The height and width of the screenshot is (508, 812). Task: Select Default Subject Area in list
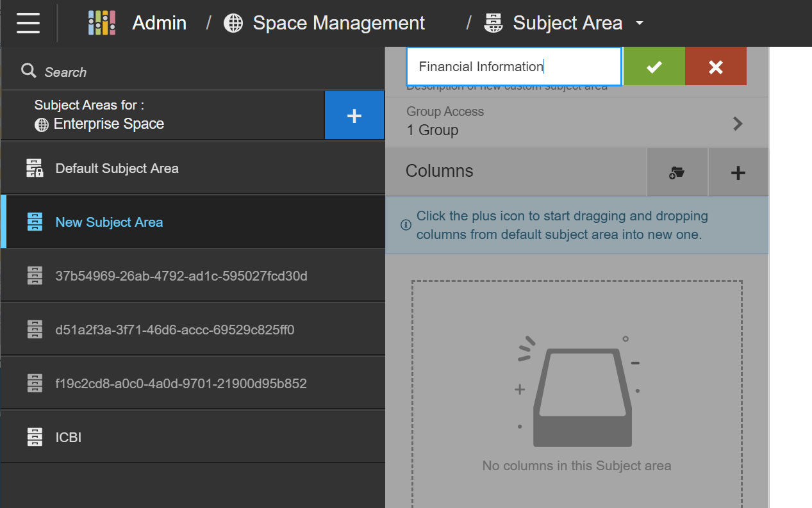117,168
